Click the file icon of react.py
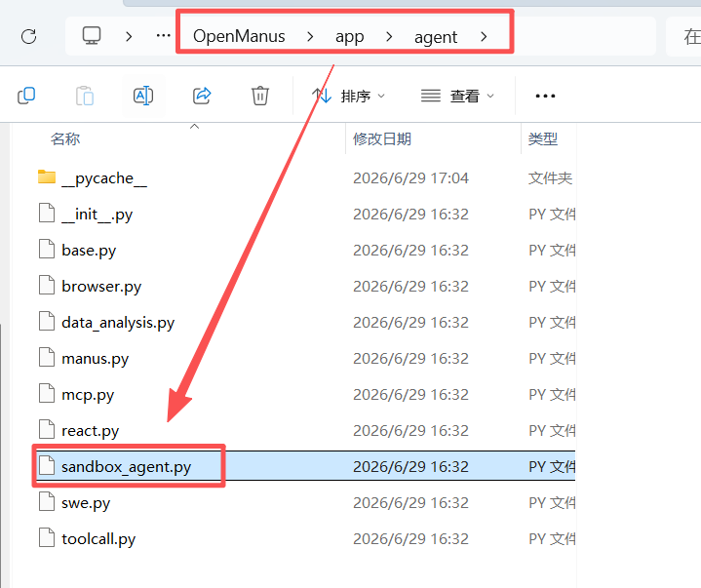 (x=47, y=429)
